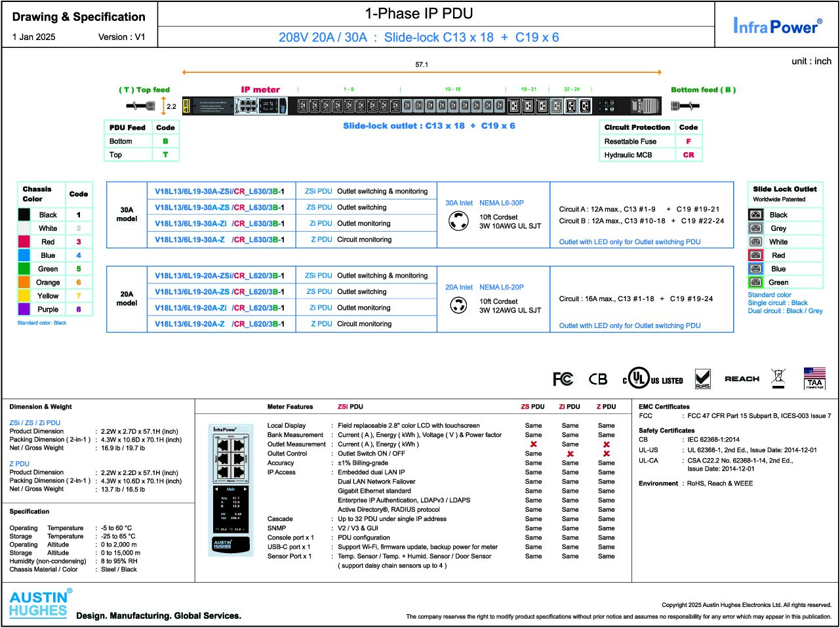Click the 57.1 inch length dimension label

point(422,65)
